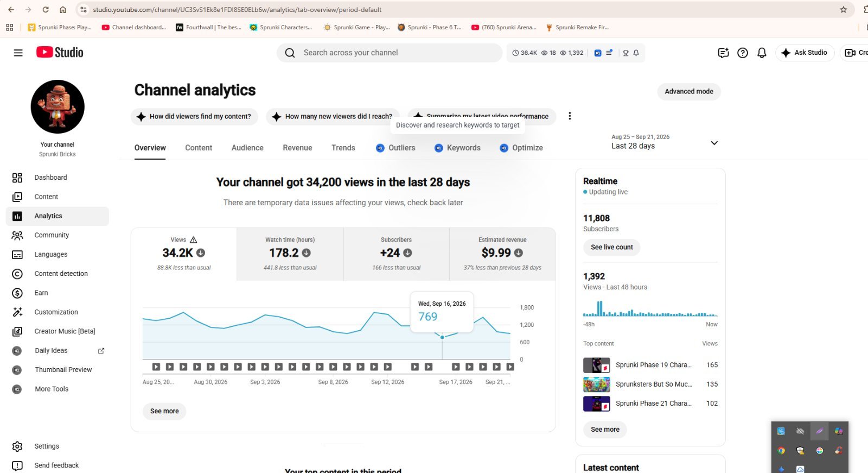The image size is (868, 473).
Task: Click Send feedback in sidebar
Action: (x=57, y=465)
